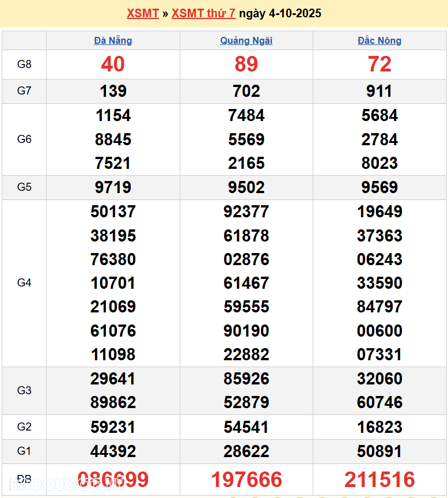Click Đắc Nông G8 result 72
448x498 pixels.
tap(379, 65)
